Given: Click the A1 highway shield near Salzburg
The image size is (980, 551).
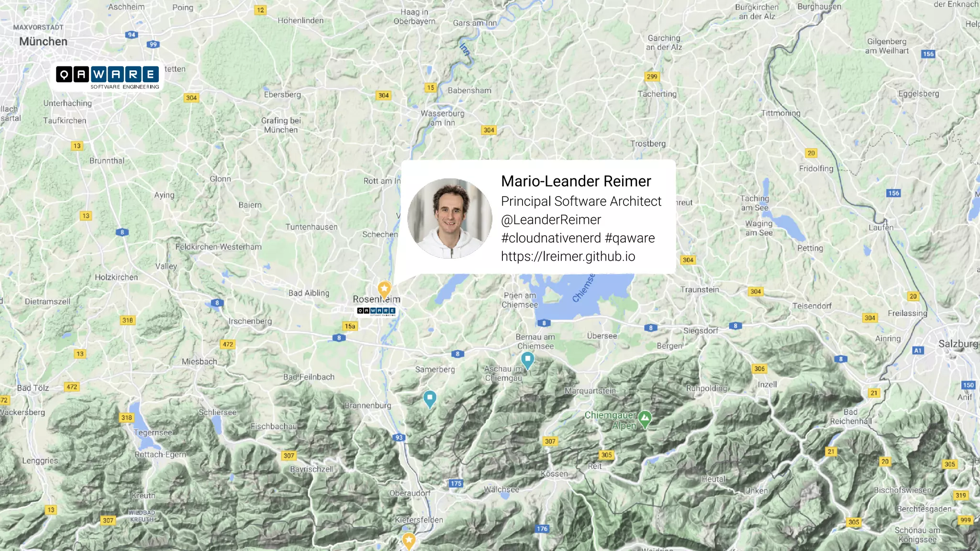Looking at the screenshot, I should [x=917, y=351].
